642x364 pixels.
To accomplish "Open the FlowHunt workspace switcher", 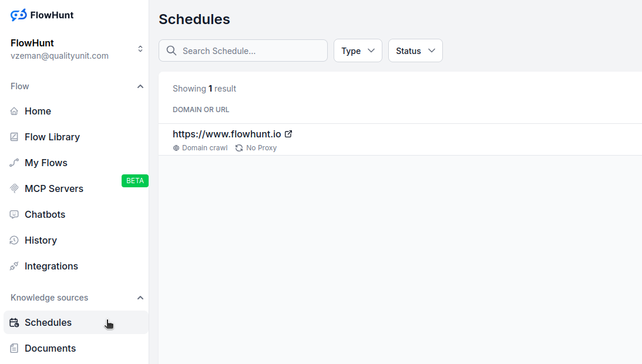I will 140,49.
